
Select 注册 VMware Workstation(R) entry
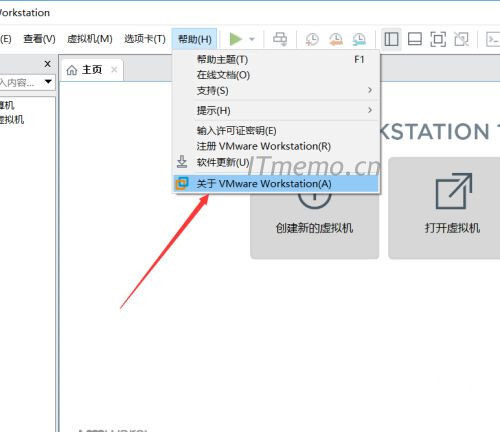pos(277,146)
